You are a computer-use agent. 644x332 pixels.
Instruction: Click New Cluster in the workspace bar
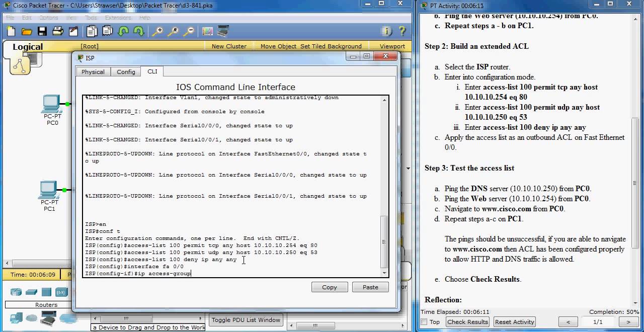pos(229,46)
